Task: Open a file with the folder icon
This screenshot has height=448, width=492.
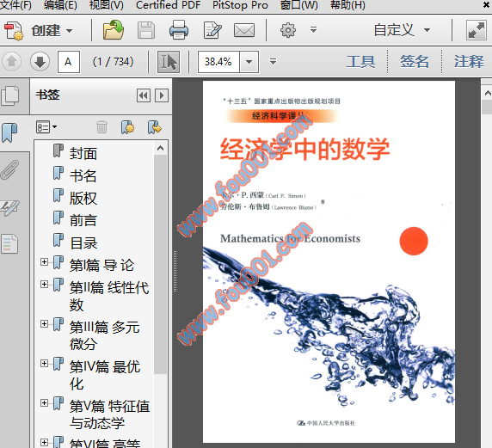Action: [114, 30]
